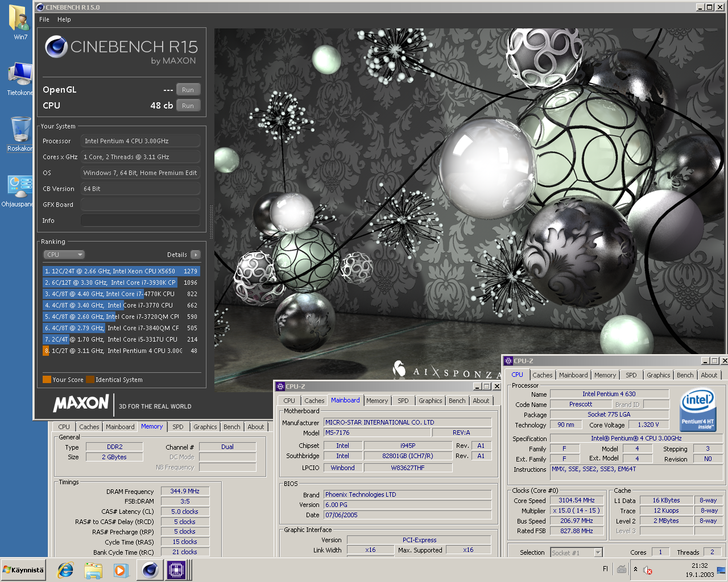Open Windows Media Player taskbar icon

pyautogui.click(x=121, y=570)
